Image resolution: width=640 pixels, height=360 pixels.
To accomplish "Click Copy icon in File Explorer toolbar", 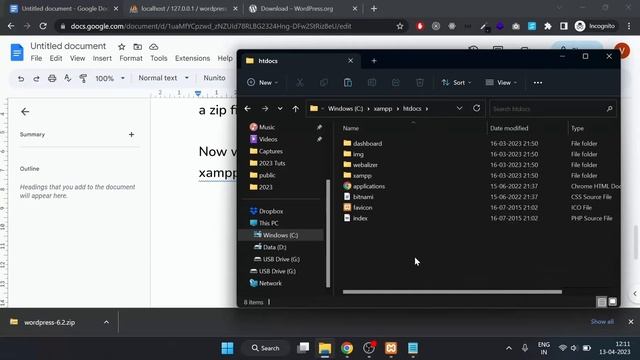I will (x=324, y=82).
